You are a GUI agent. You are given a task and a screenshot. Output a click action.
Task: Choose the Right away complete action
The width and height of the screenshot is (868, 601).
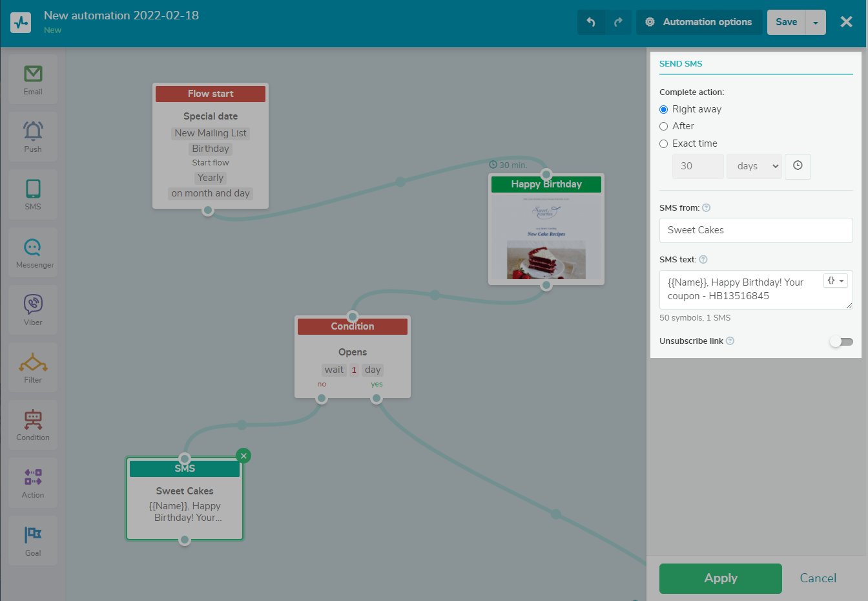click(663, 109)
